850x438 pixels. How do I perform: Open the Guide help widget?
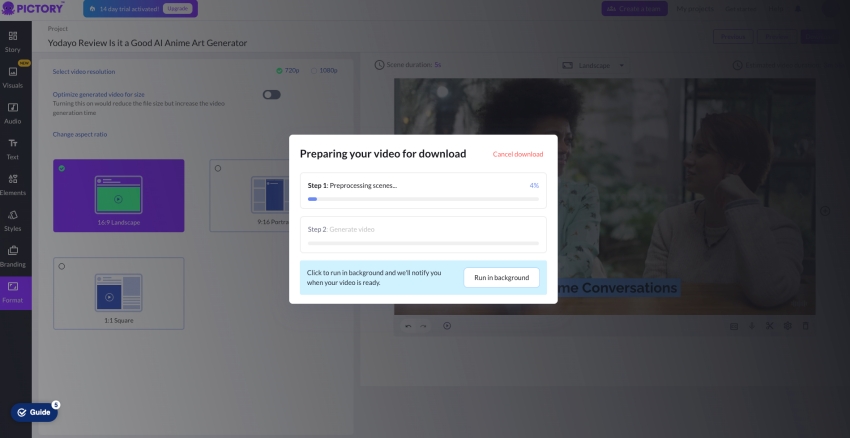(x=34, y=413)
